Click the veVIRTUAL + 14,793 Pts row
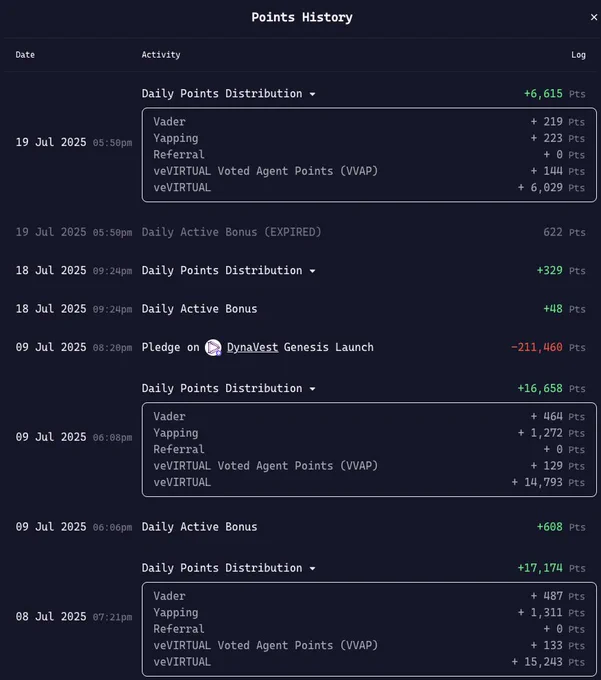 (x=369, y=483)
